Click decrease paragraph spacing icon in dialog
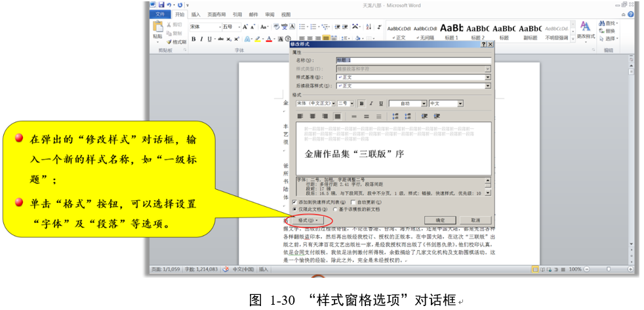Screen dimensions: 644x310 pos(408,116)
